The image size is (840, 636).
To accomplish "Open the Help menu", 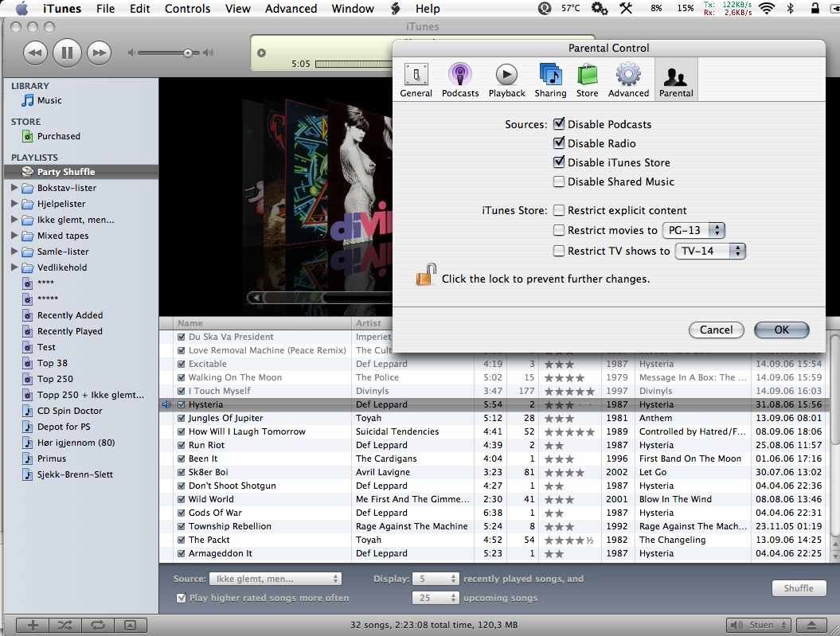I will click(428, 9).
